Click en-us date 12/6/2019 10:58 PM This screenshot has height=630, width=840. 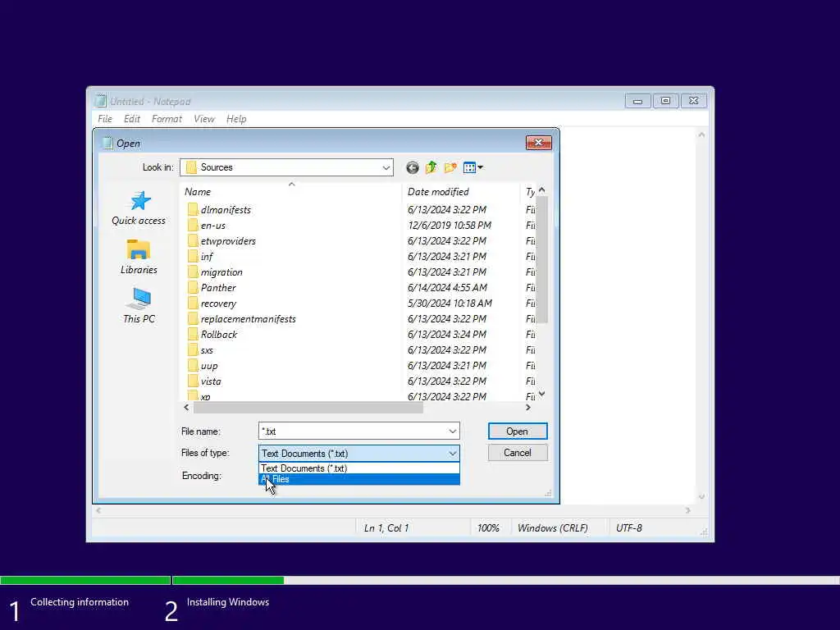click(450, 226)
